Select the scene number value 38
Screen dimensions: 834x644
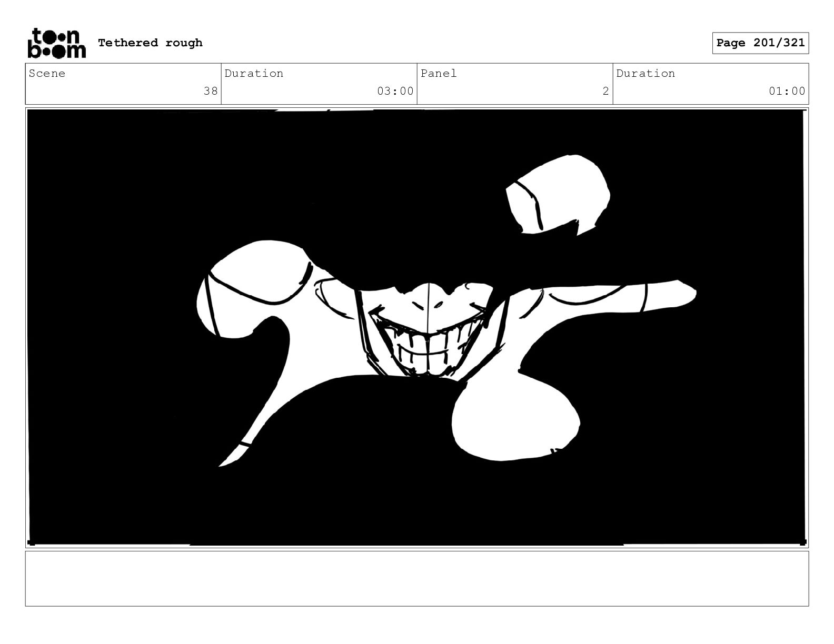(211, 91)
